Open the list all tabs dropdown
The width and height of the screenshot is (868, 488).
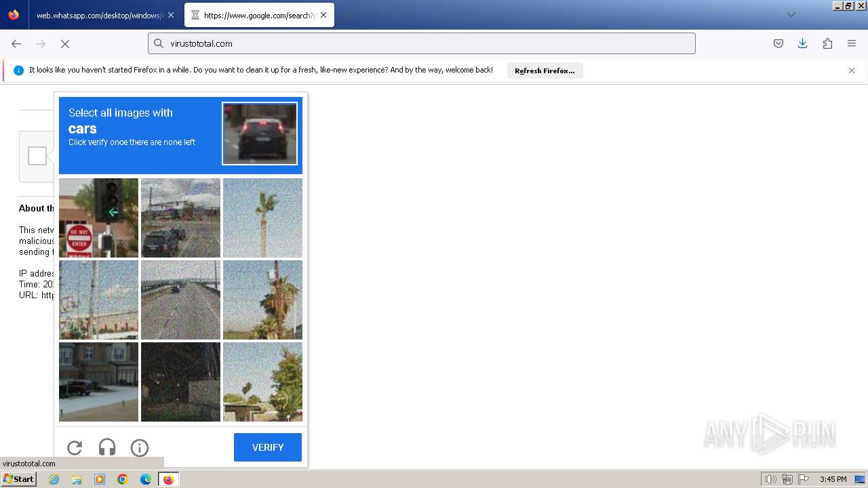point(791,15)
